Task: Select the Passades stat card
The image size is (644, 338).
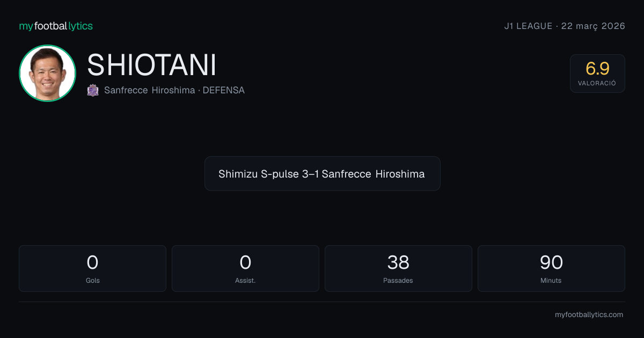Action: point(398,268)
